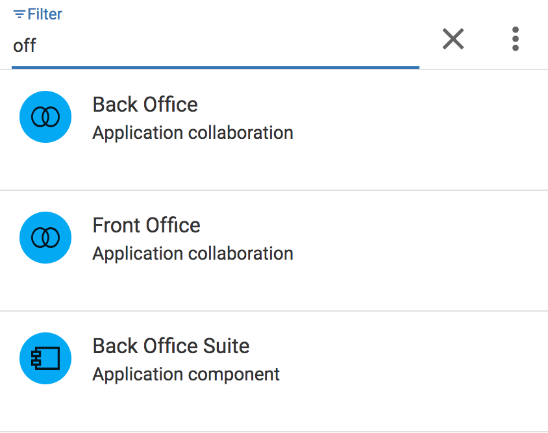Viewport: 548px width, 433px height.
Task: Open the three-dot more options menu
Action: 515,39
